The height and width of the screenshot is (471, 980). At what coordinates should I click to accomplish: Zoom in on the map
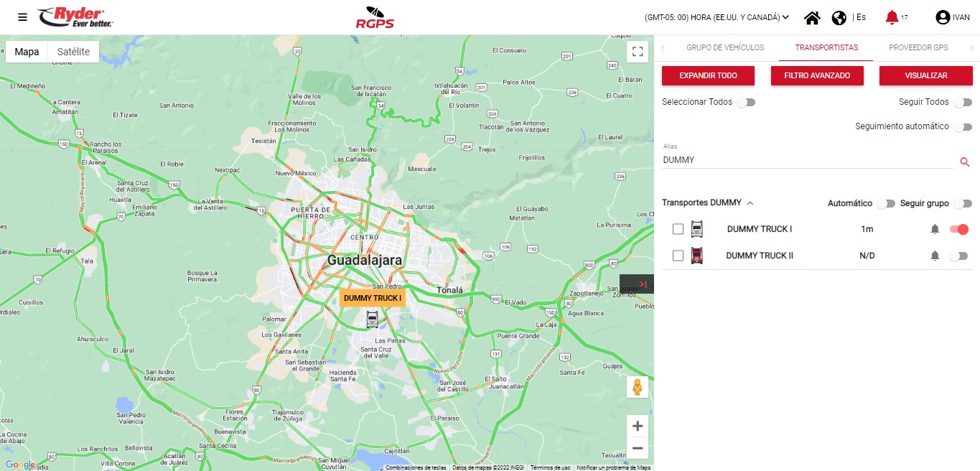[637, 426]
